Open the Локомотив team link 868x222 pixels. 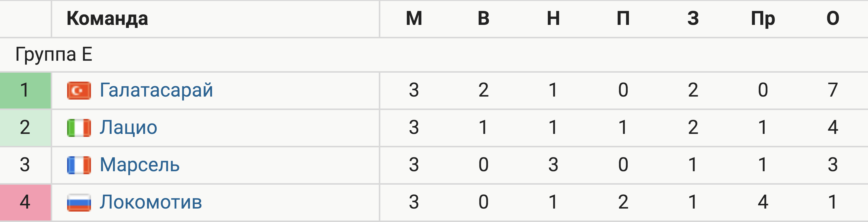tap(151, 202)
